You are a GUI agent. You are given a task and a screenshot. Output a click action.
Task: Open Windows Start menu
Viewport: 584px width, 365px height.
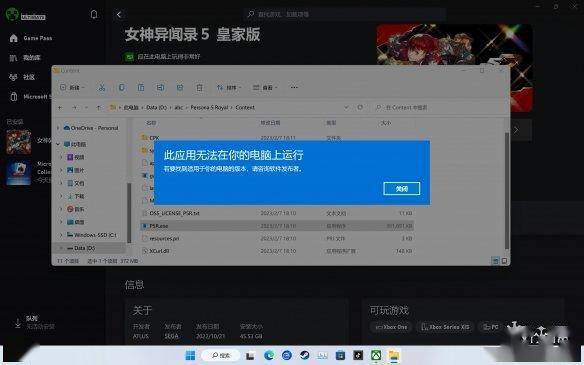click(190, 356)
